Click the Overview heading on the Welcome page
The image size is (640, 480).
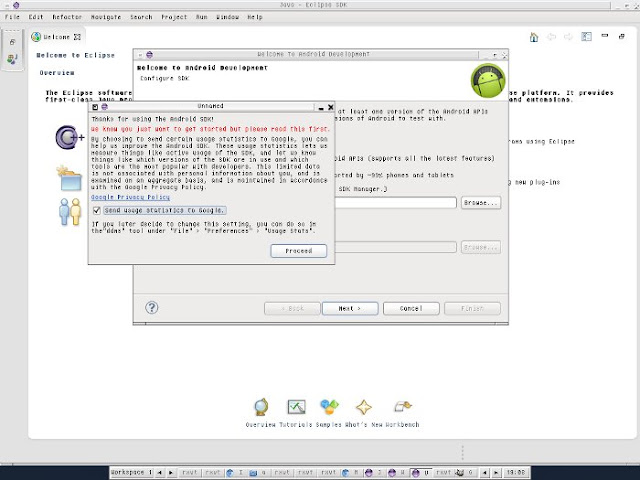pyautogui.click(x=57, y=73)
